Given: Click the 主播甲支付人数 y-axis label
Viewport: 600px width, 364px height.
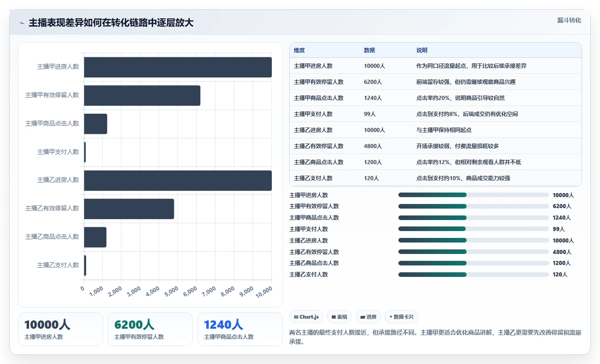Looking at the screenshot, I should point(58,152).
